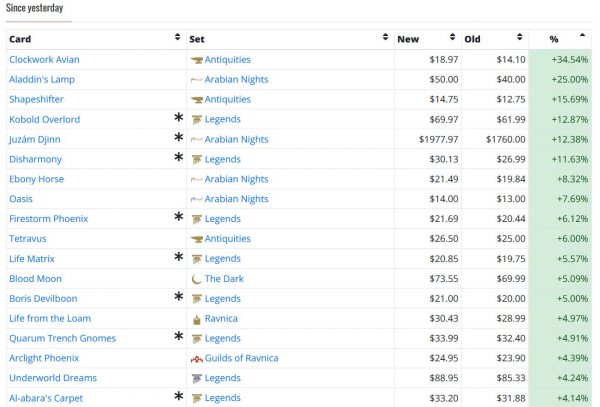Click Arabian Nights set icon in Juzám Djinn row
The height and width of the screenshot is (407, 600).
tap(196, 139)
